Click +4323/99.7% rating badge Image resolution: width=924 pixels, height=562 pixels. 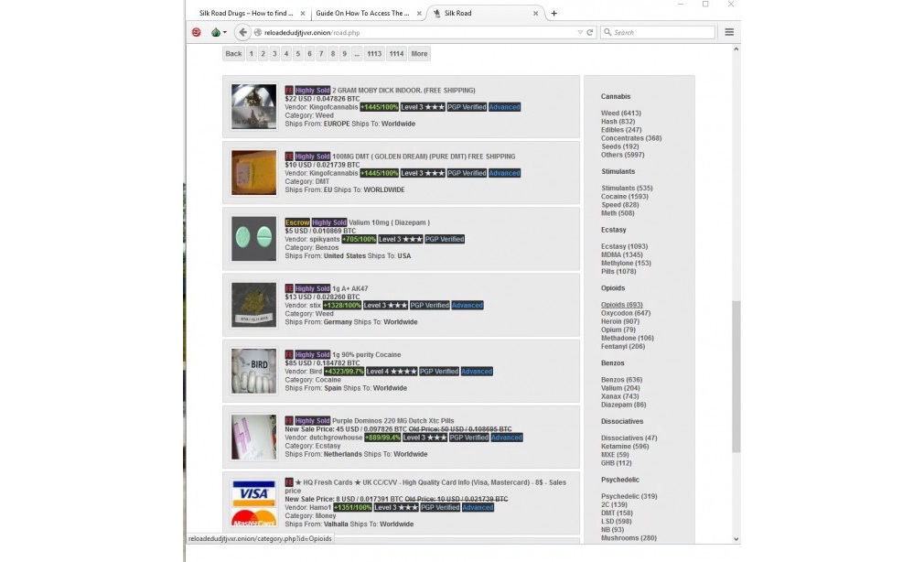pyautogui.click(x=344, y=372)
